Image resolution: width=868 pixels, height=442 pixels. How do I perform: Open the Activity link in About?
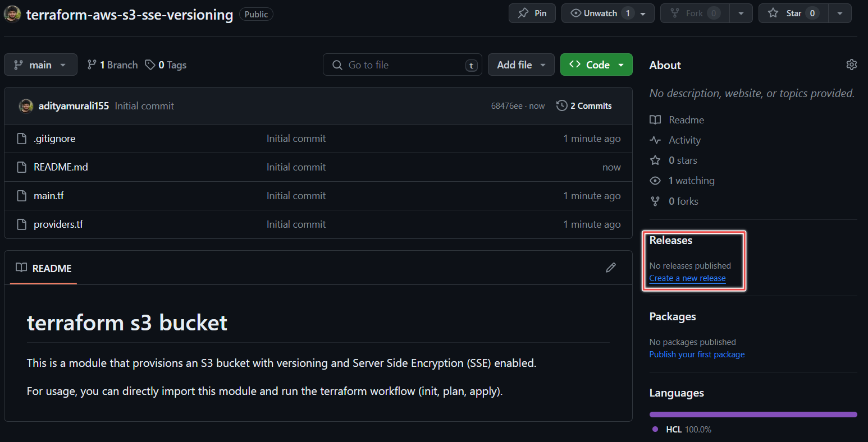click(x=675, y=140)
